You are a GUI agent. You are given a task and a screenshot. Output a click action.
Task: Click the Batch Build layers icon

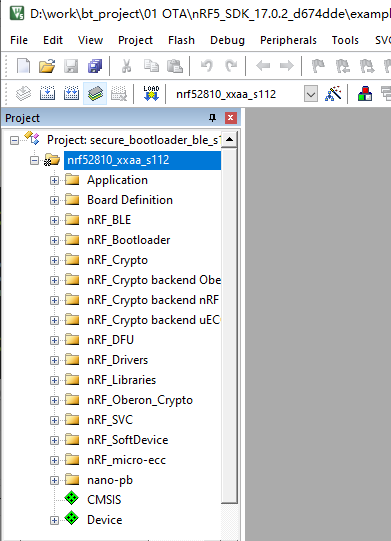(x=95, y=94)
